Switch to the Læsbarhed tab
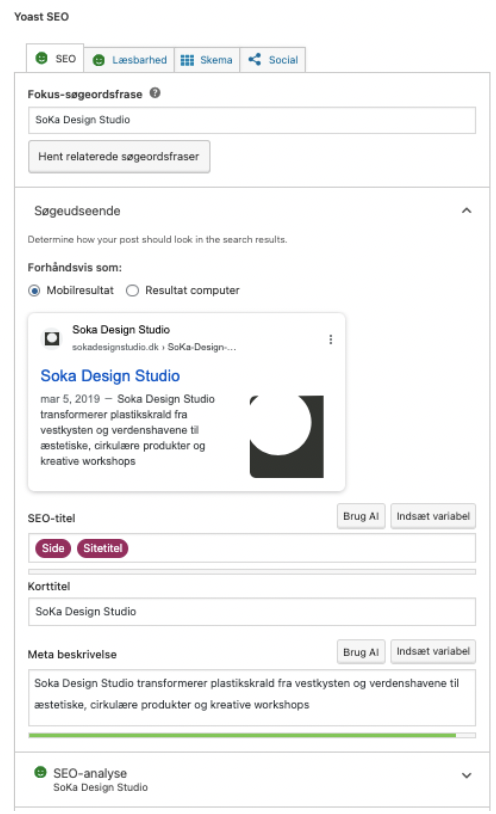 tap(129, 60)
